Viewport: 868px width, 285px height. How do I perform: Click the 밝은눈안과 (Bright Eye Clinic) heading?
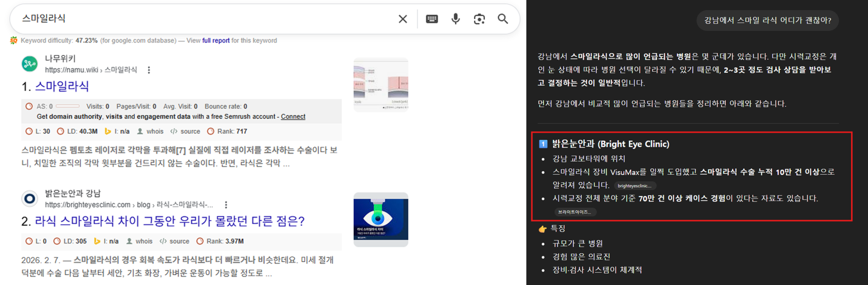(610, 144)
